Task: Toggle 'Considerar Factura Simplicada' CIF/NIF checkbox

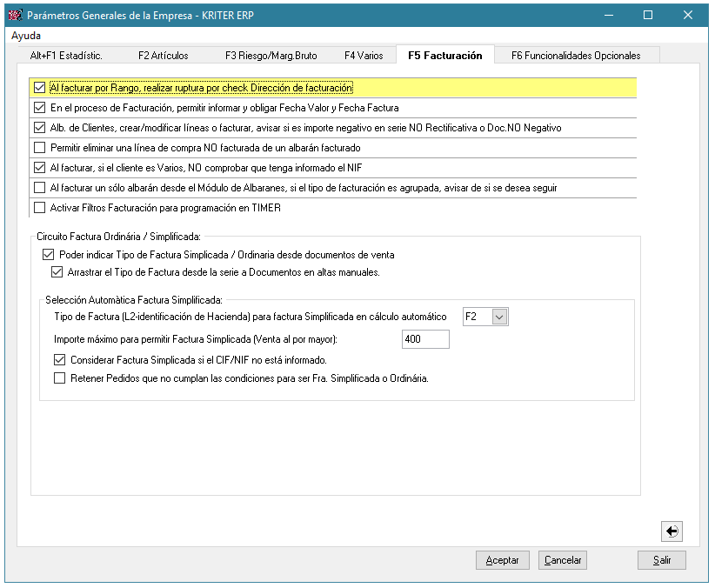Action: (60, 360)
